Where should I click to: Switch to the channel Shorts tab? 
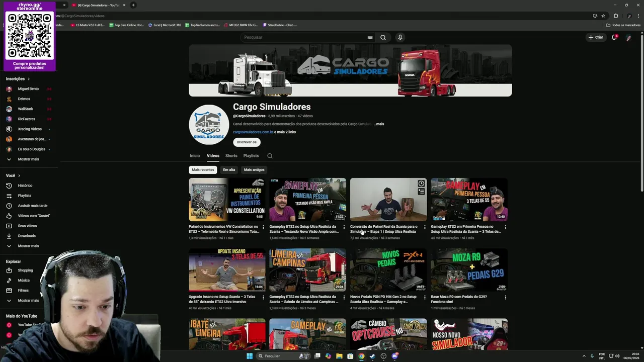tap(231, 156)
